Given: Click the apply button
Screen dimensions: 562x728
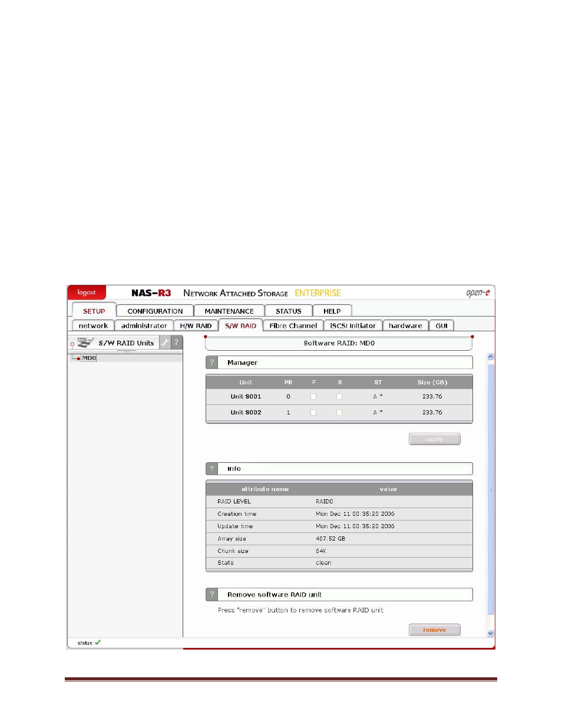Looking at the screenshot, I should 435,439.
